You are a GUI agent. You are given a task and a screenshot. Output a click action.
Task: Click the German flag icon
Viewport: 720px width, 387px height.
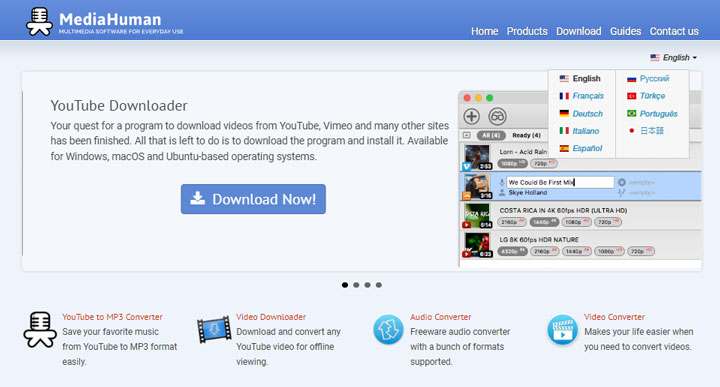tap(564, 113)
